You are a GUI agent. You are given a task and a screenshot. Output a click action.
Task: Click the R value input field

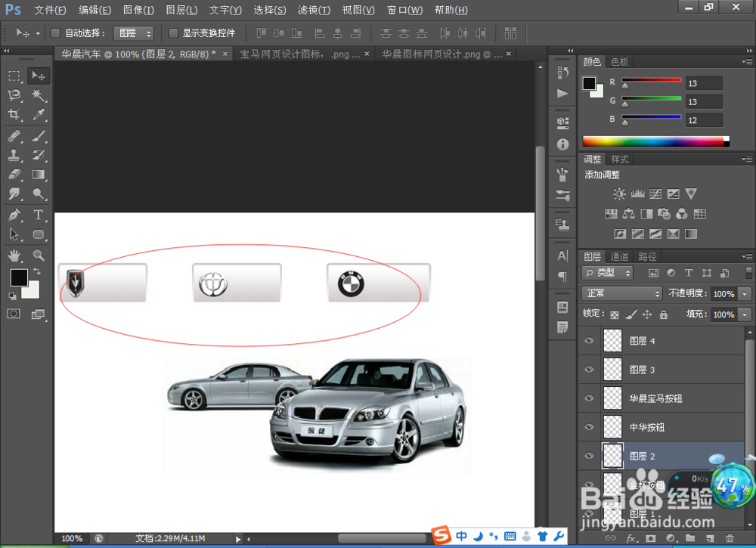[x=704, y=83]
